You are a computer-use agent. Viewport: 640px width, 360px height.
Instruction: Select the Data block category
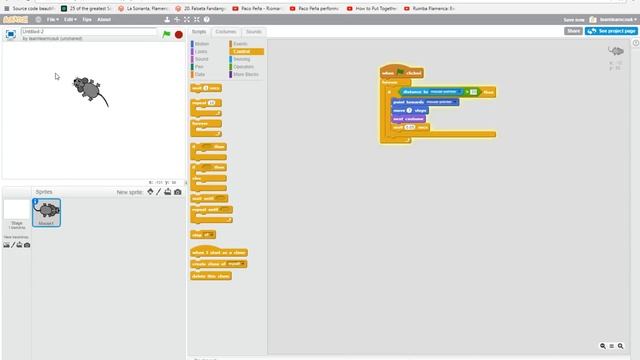coord(198,75)
